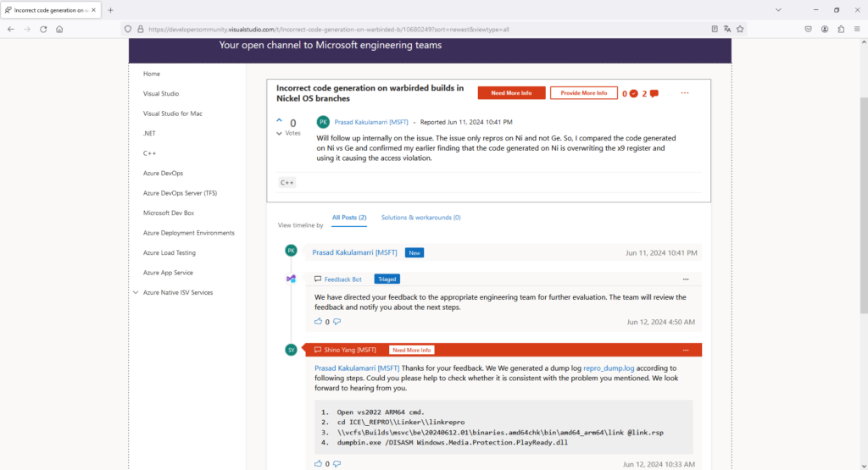Select the All Posts tab
868x470 pixels.
pyautogui.click(x=348, y=218)
